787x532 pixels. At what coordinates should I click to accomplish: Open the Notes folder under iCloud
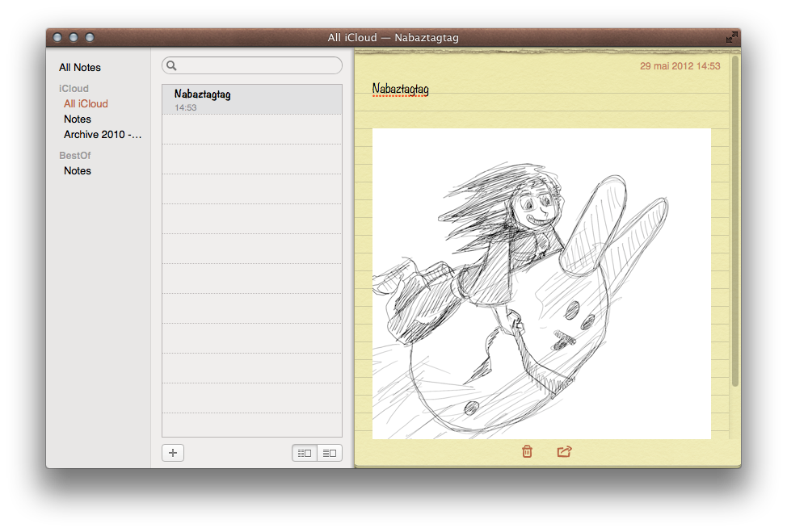click(78, 119)
